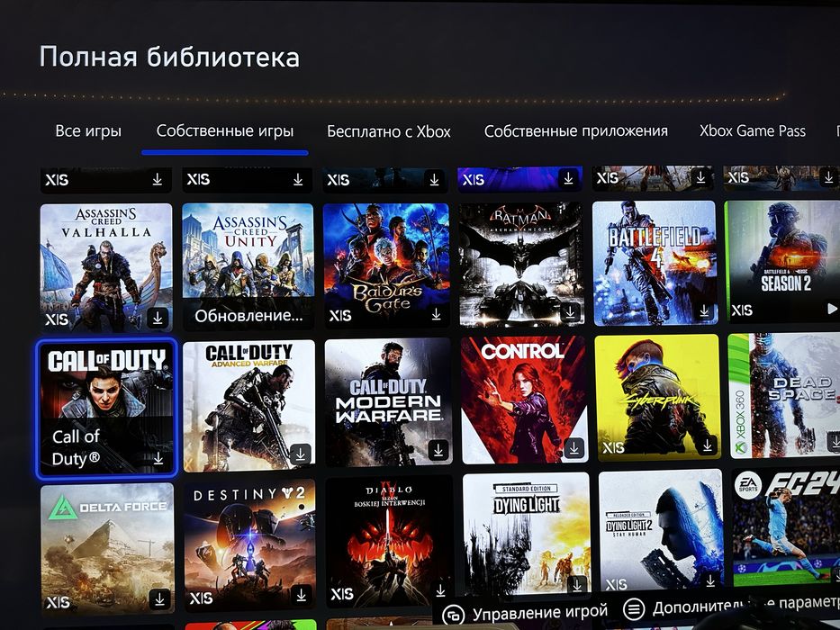Click the menu-lines icon beside Дополнительные параметры
The height and width of the screenshot is (630, 840).
[x=634, y=609]
